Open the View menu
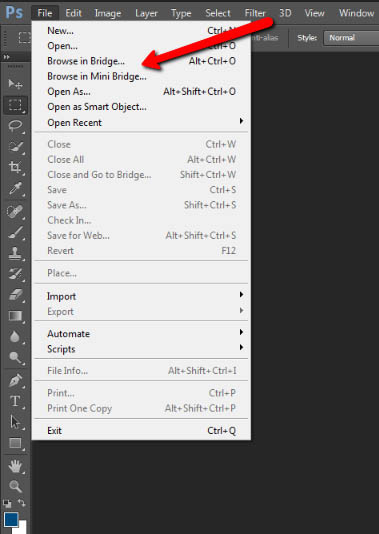379x534 pixels. tap(314, 13)
